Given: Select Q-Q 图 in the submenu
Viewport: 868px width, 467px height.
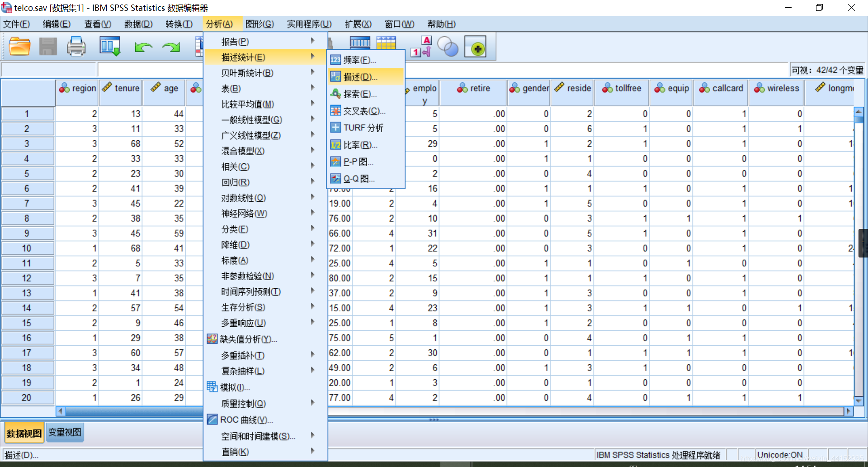Looking at the screenshot, I should tap(365, 178).
